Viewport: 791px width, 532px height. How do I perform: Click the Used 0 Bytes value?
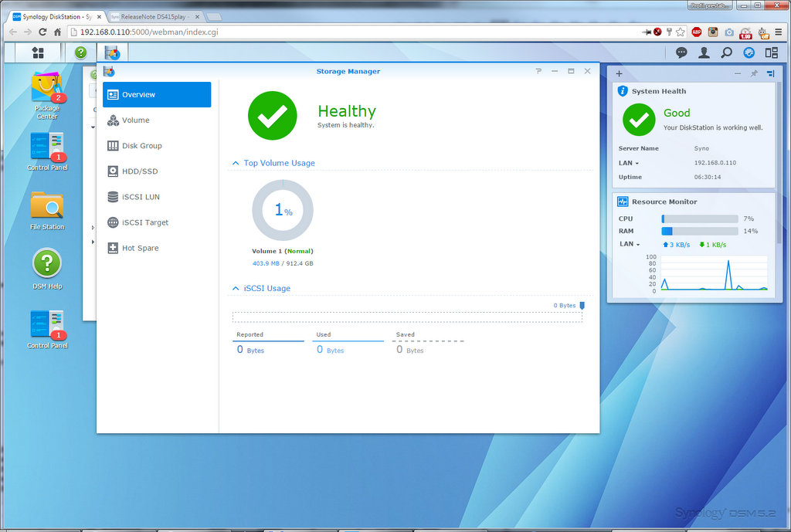pyautogui.click(x=330, y=350)
